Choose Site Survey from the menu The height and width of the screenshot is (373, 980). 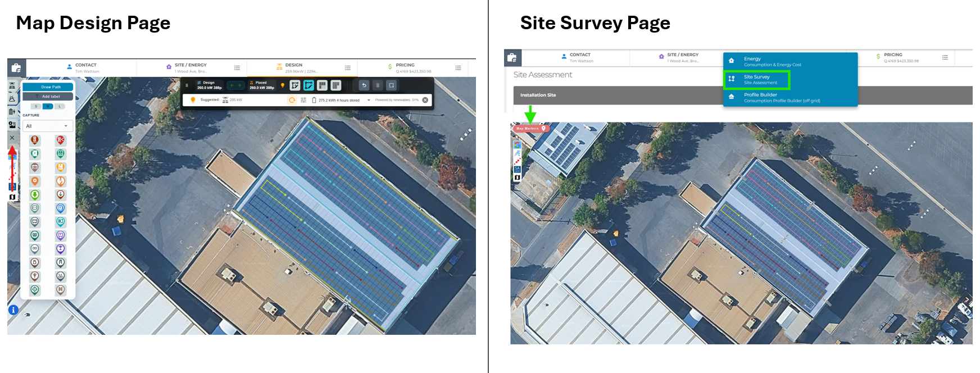(757, 79)
